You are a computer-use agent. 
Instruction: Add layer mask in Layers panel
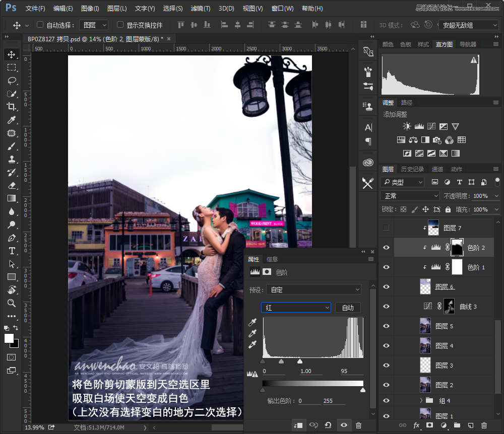(430, 425)
